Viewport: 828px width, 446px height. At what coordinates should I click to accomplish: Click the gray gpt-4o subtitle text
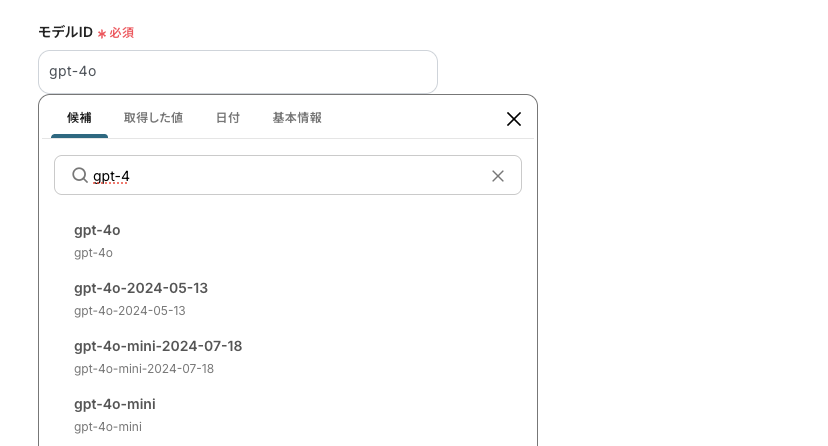click(x=93, y=253)
